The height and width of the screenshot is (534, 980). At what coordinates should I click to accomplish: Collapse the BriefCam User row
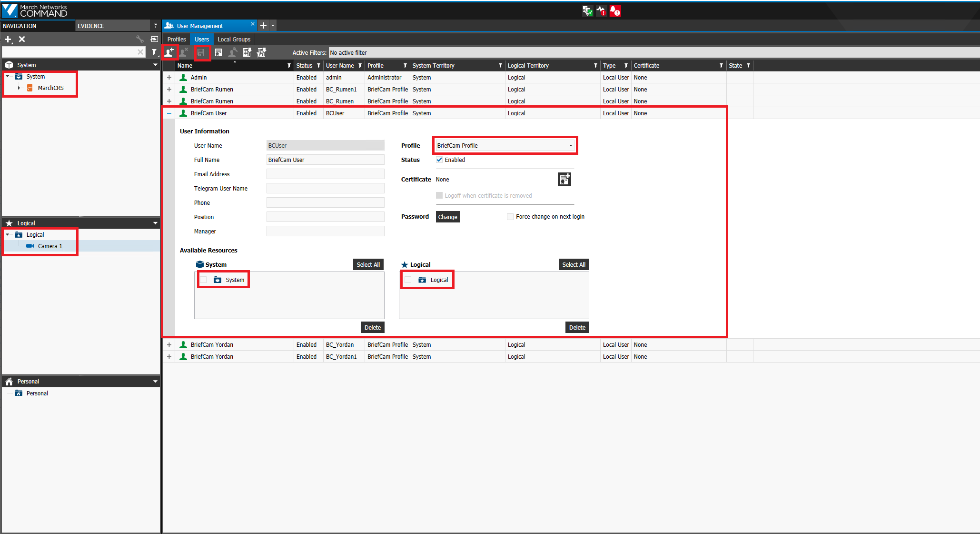coord(169,113)
